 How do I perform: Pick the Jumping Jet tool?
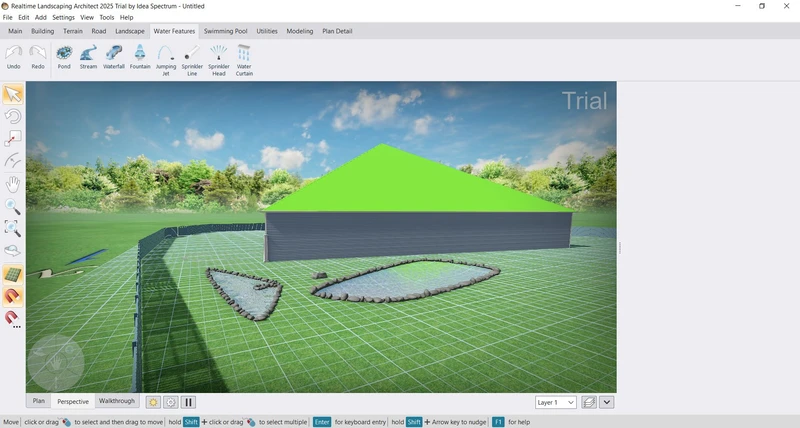pos(166,59)
